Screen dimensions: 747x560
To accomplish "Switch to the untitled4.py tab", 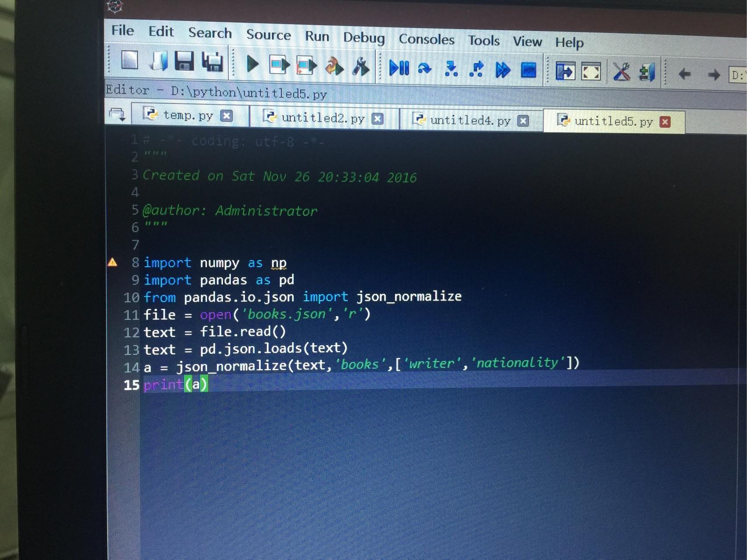I will [x=470, y=120].
